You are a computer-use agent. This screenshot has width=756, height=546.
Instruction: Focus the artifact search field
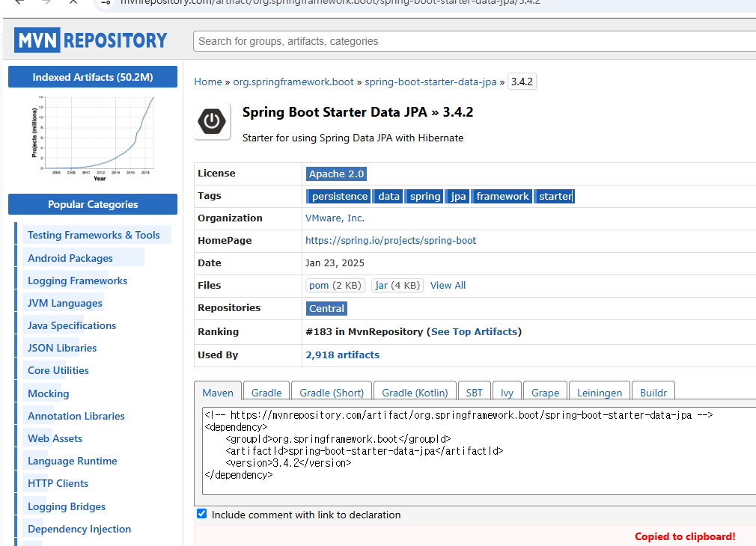(475, 41)
